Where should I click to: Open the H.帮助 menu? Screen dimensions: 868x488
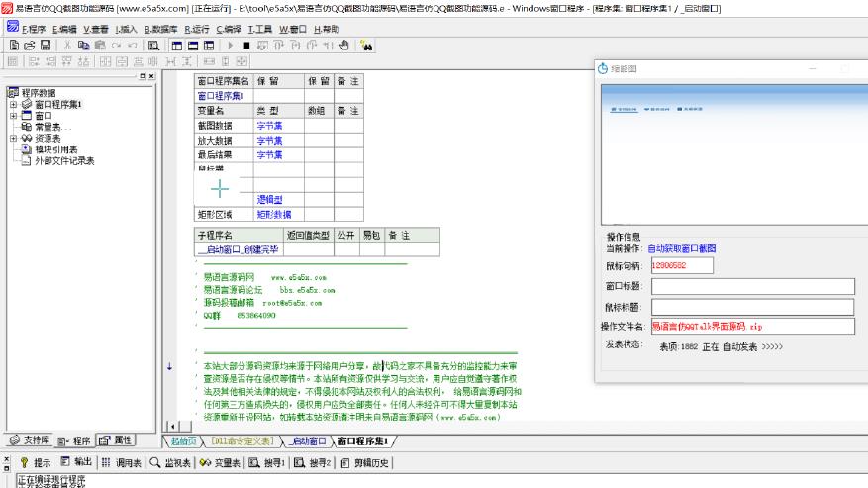[x=327, y=30]
